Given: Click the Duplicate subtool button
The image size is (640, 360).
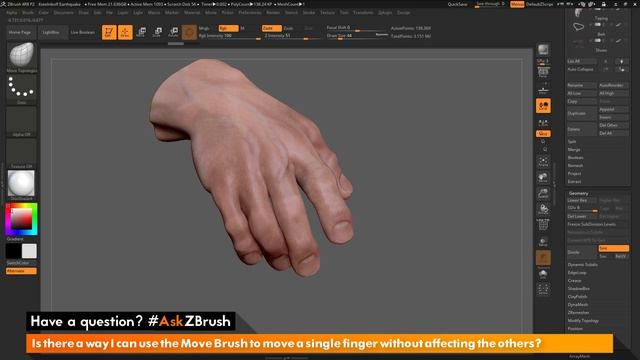Looking at the screenshot, I should click(x=582, y=113).
